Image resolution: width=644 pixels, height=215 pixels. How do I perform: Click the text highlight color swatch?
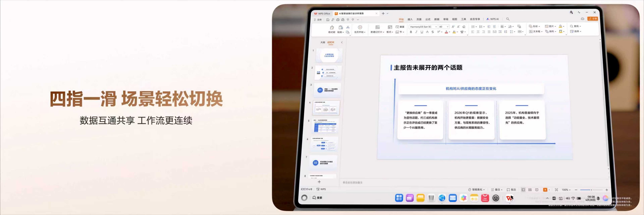pyautogui.click(x=454, y=32)
